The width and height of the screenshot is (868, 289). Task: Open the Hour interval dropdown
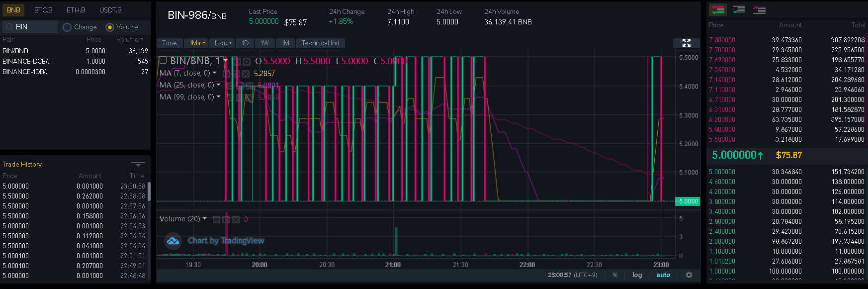[223, 43]
